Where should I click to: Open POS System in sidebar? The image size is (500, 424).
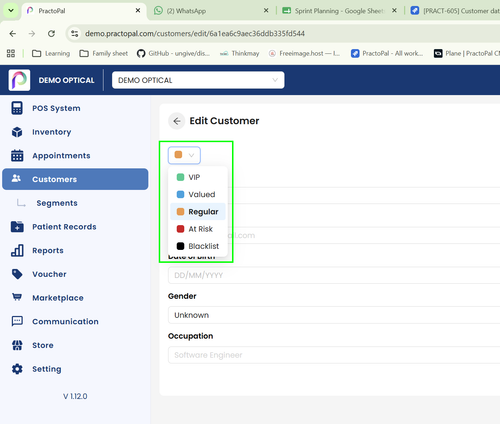pos(75,108)
